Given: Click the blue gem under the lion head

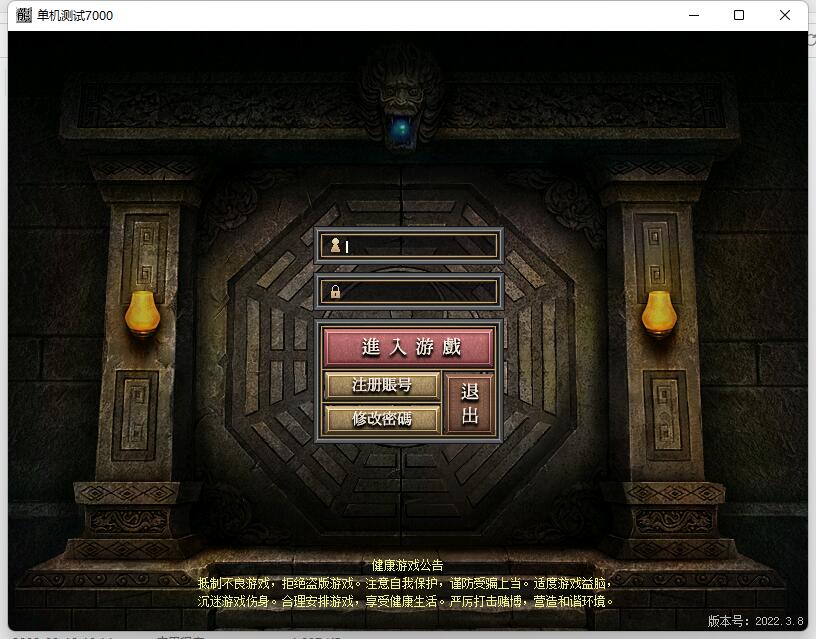Looking at the screenshot, I should (x=403, y=128).
